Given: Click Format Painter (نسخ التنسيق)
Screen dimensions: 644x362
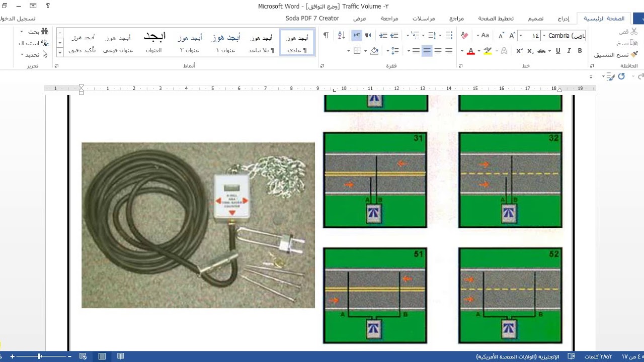Looking at the screenshot, I should 616,54.
